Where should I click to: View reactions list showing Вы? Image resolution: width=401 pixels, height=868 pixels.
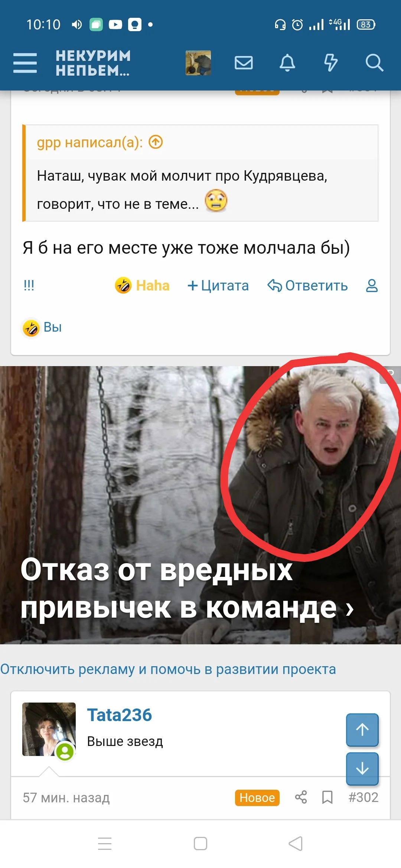[x=42, y=328]
